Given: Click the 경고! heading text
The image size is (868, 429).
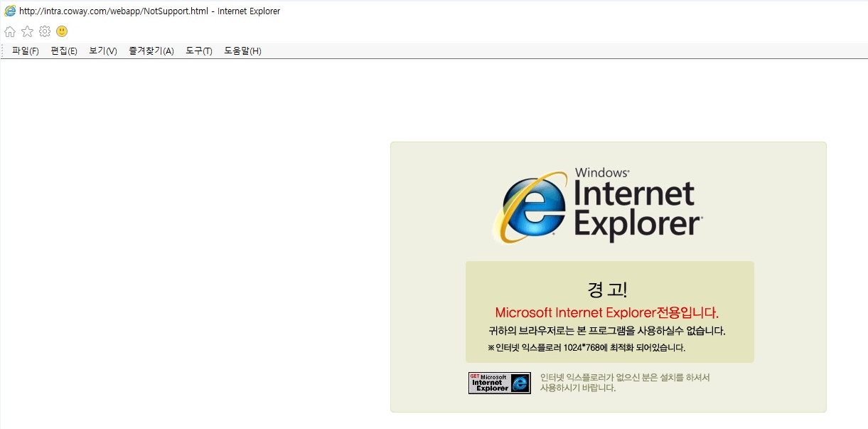Looking at the screenshot, I should (607, 290).
